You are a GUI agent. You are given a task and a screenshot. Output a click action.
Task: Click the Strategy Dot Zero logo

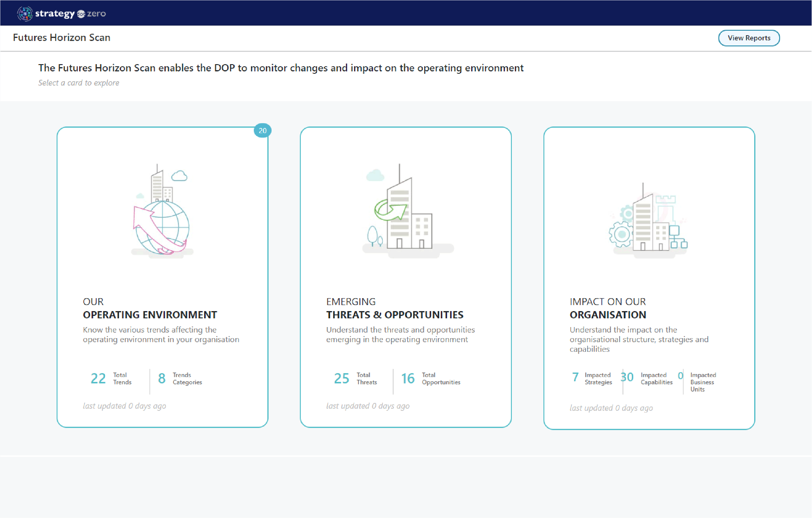pos(61,14)
